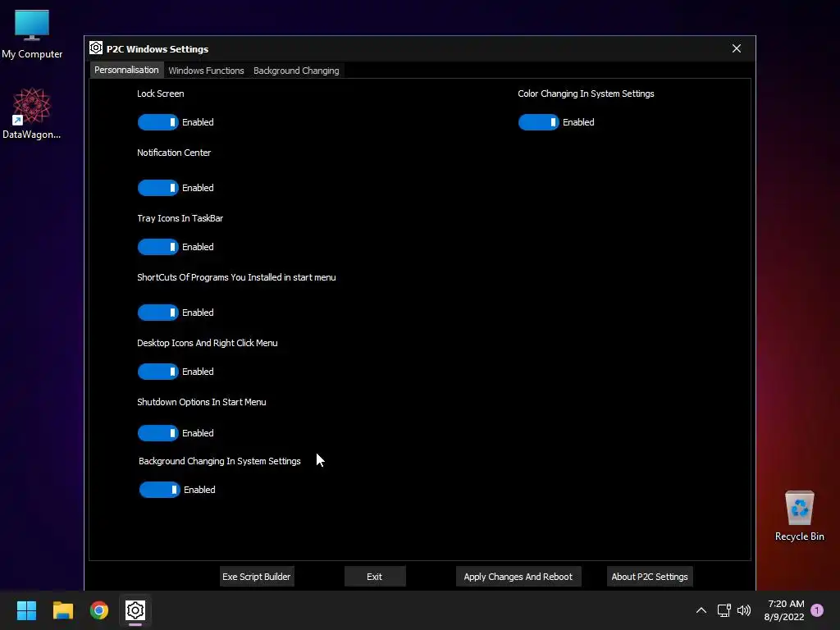Select the DataWagon desktop shortcut
840x630 pixels.
click(x=32, y=113)
